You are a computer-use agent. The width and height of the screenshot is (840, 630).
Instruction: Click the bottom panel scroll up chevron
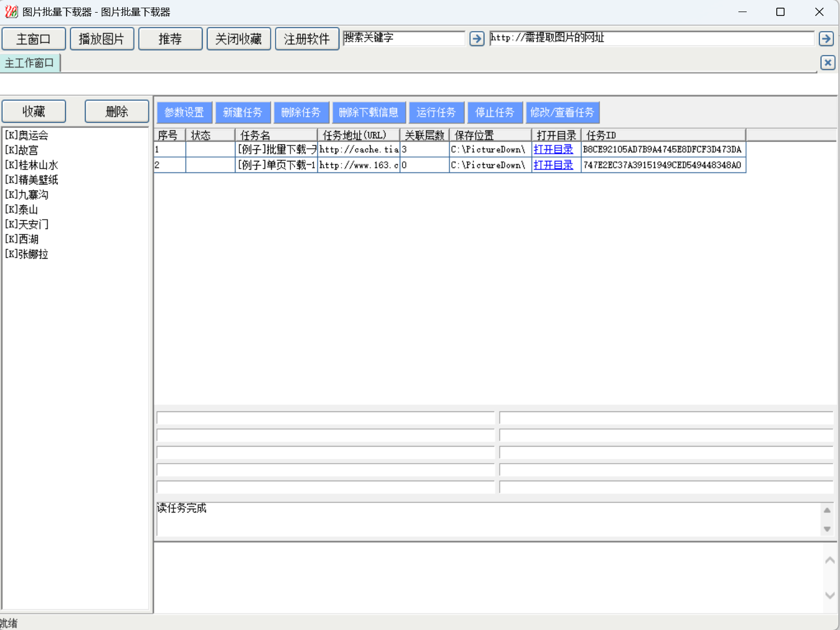point(830,560)
